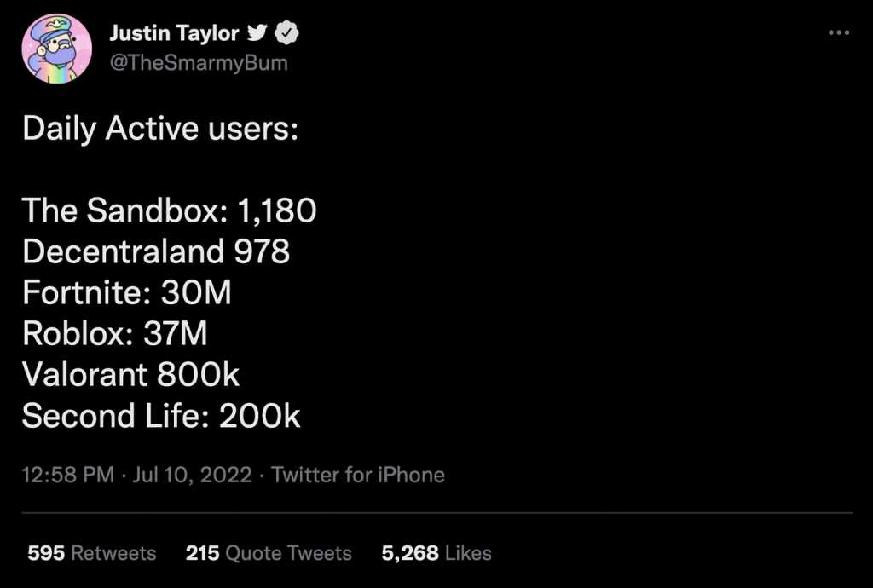873x588 pixels.
Task: View the 595 Retweets list
Action: (91, 553)
